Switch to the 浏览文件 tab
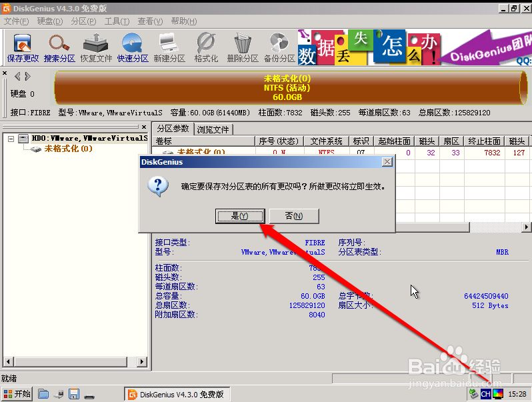 213,129
